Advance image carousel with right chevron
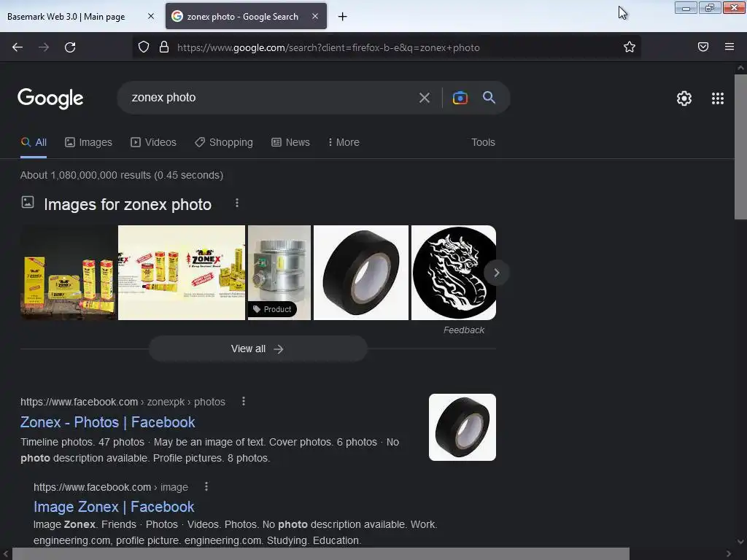The height and width of the screenshot is (560, 747). [x=496, y=273]
